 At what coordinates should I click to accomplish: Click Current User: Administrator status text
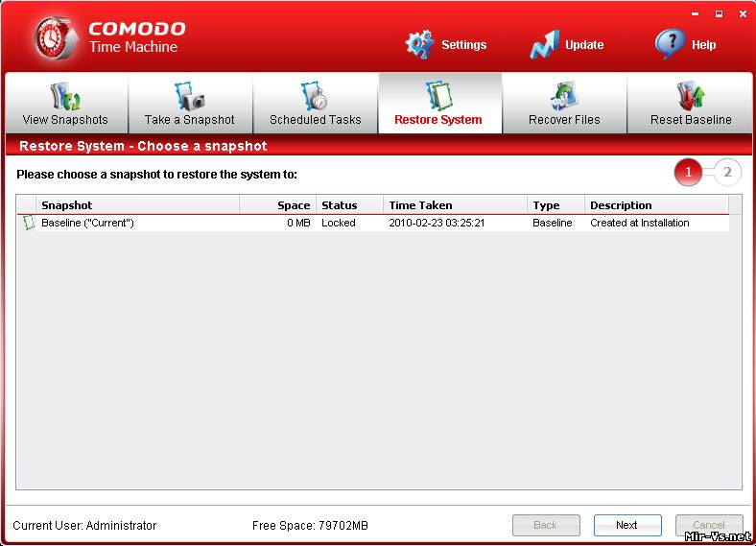tap(84, 525)
